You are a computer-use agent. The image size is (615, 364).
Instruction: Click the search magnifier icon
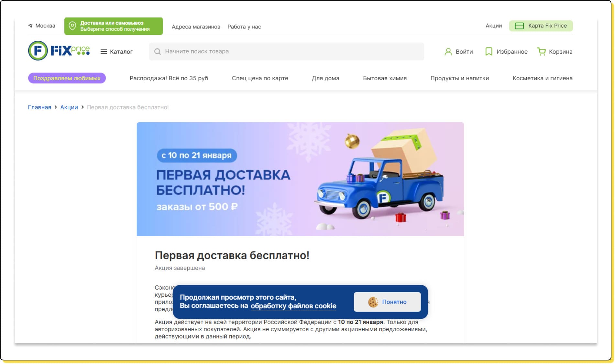pyautogui.click(x=158, y=52)
